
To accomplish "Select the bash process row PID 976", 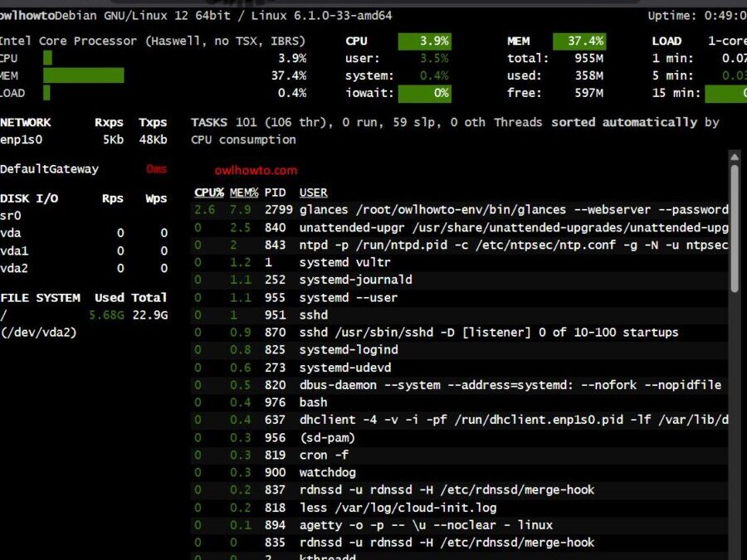I will pos(460,402).
